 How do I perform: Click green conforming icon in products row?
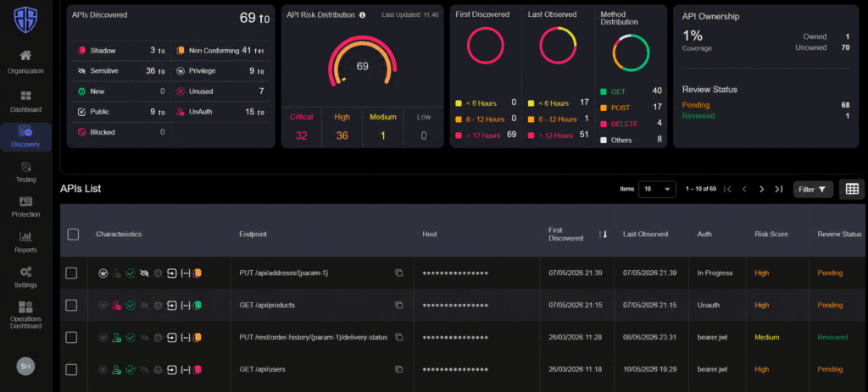(x=197, y=305)
